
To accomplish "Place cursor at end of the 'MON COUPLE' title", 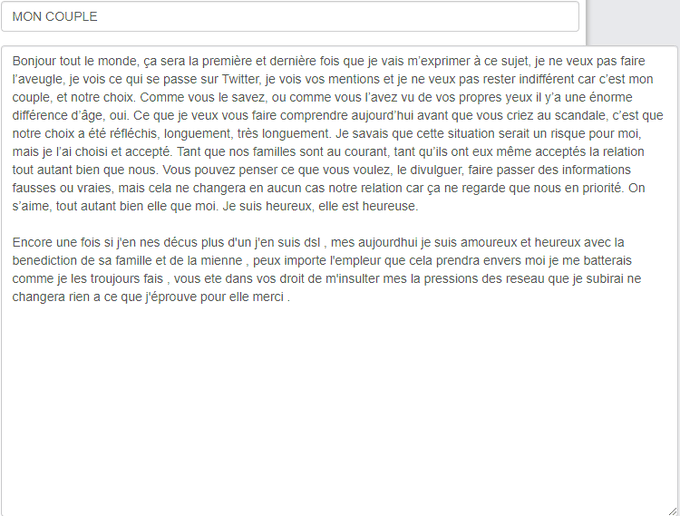I will (98, 16).
